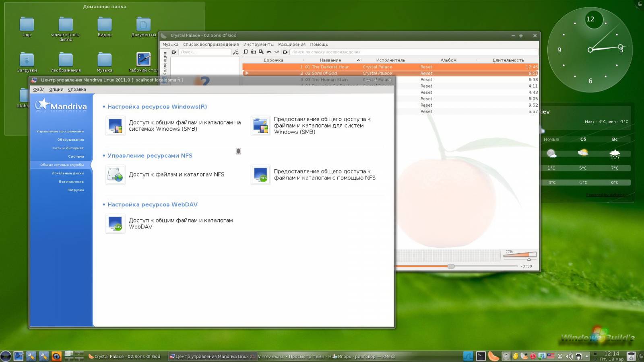Screen dimensions: 644x362
Task: Select the playing 02.Sons Of God track row
Action: [390, 73]
